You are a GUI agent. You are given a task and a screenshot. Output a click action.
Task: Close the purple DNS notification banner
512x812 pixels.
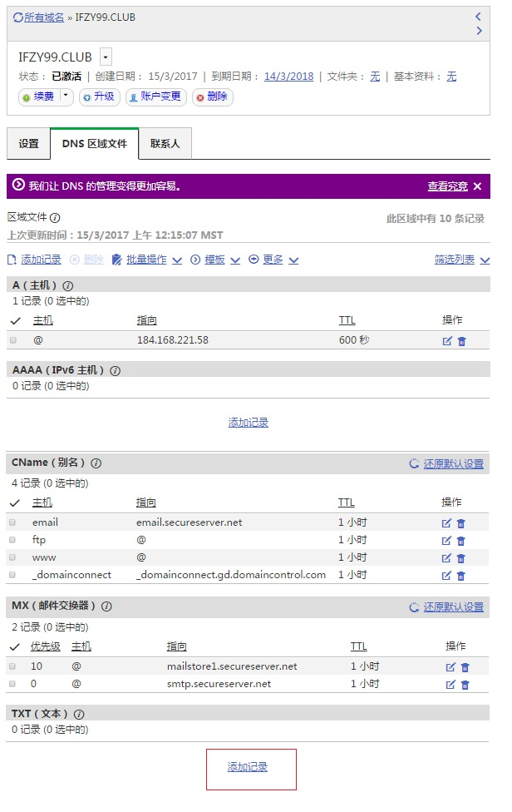click(477, 186)
